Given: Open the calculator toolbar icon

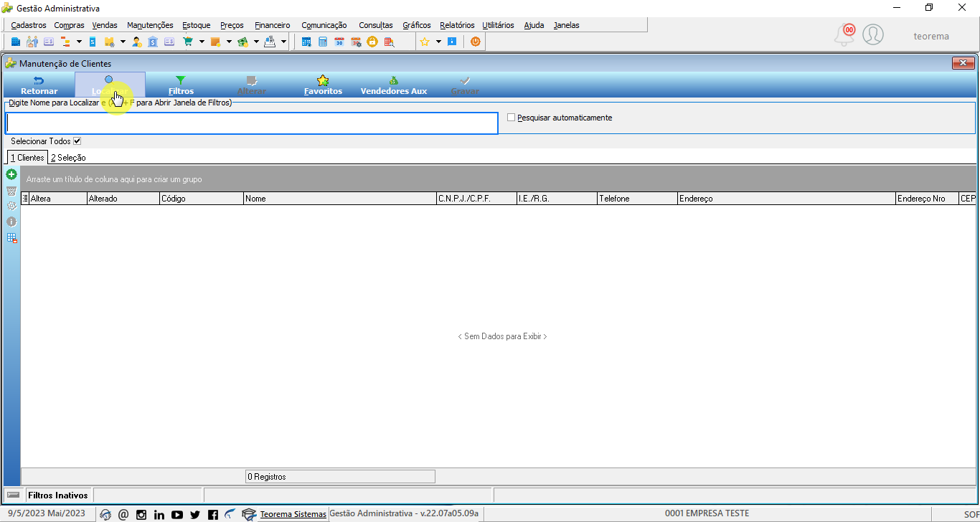Looking at the screenshot, I should coord(323,42).
